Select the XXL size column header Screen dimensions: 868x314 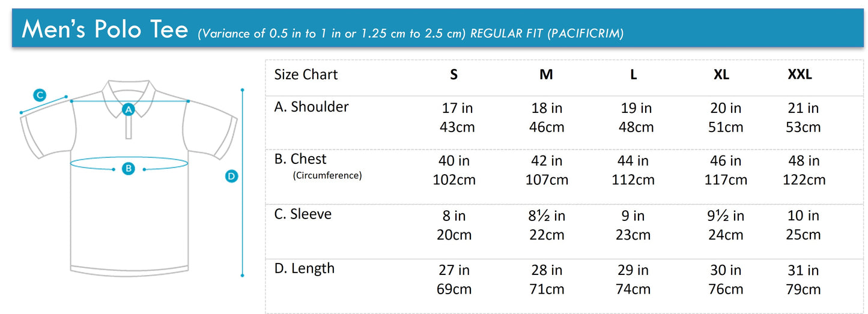coord(800,74)
